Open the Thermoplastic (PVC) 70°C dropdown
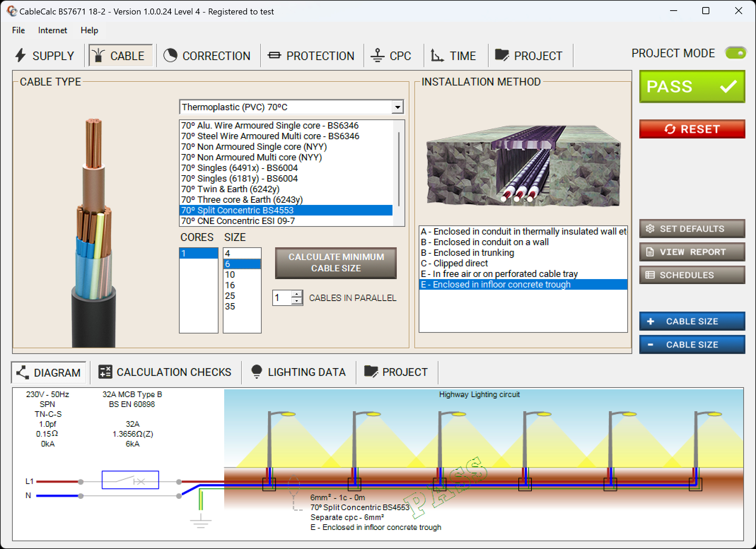The height and width of the screenshot is (549, 756). point(397,107)
